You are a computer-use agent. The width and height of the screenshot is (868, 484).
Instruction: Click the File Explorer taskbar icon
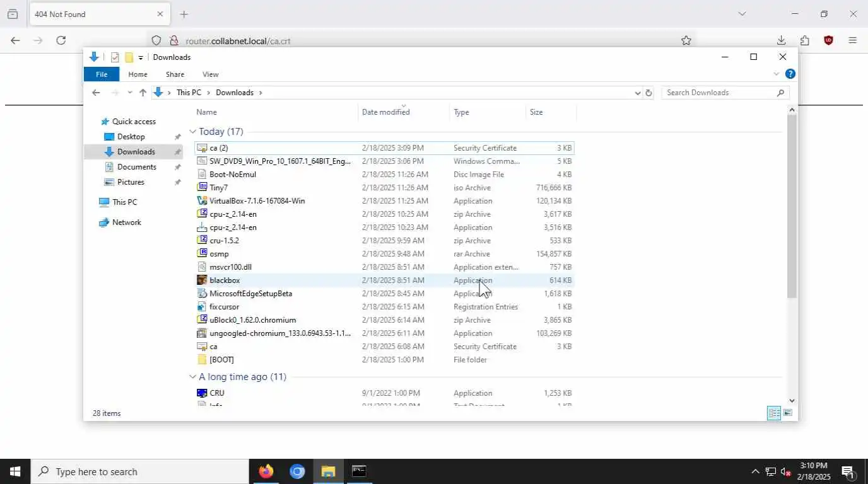328,471
